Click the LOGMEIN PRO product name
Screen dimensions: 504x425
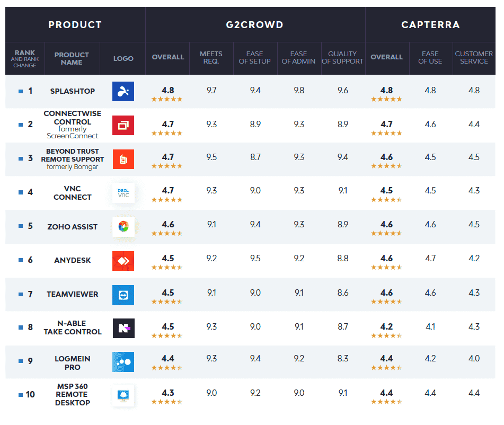(72, 363)
